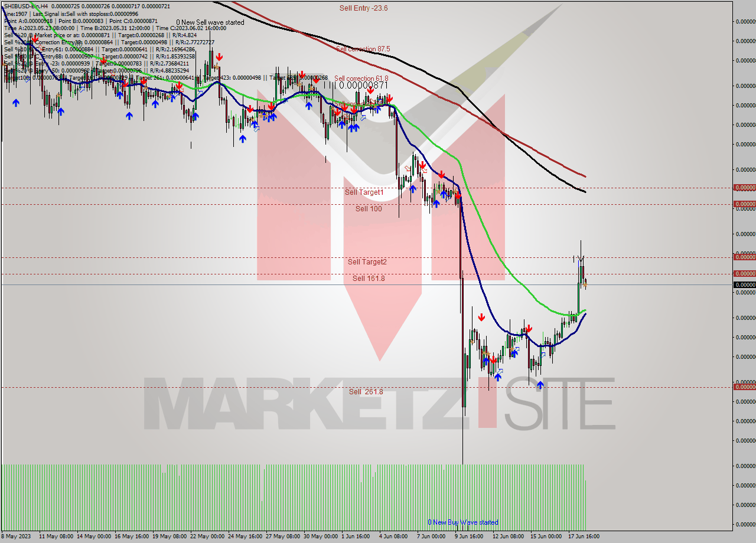
Task: Click the '17 Jun 16:00' time axis label
Action: [584, 537]
